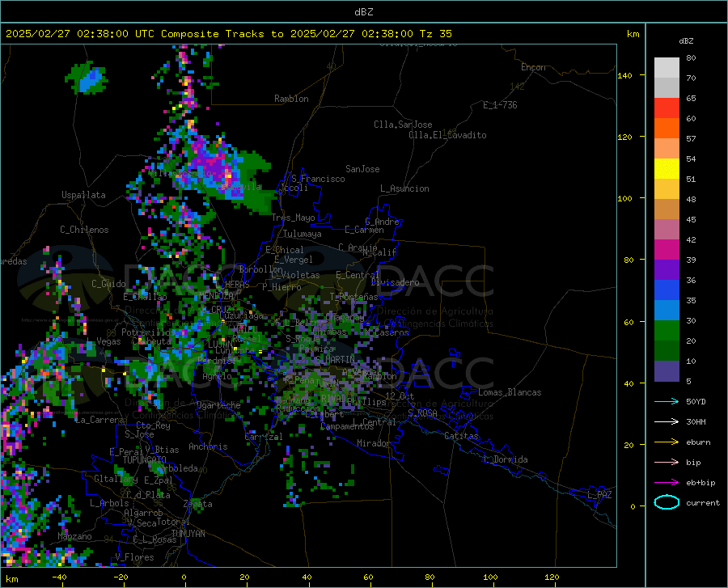
Task: Click the 'L_Dormida' map label
Action: pyautogui.click(x=505, y=459)
